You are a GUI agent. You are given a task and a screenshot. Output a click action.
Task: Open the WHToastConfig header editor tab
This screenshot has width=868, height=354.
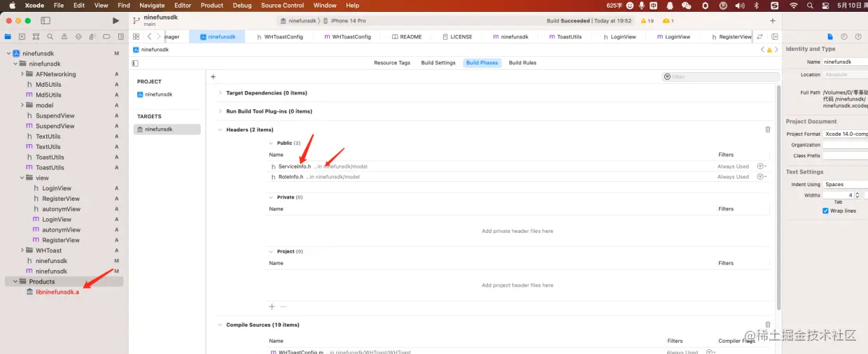pos(280,36)
